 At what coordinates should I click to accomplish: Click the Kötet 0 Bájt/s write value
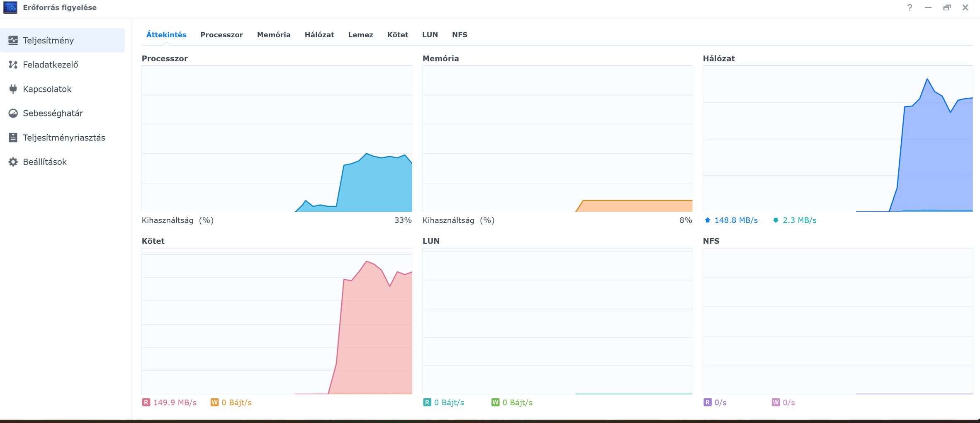coord(236,402)
